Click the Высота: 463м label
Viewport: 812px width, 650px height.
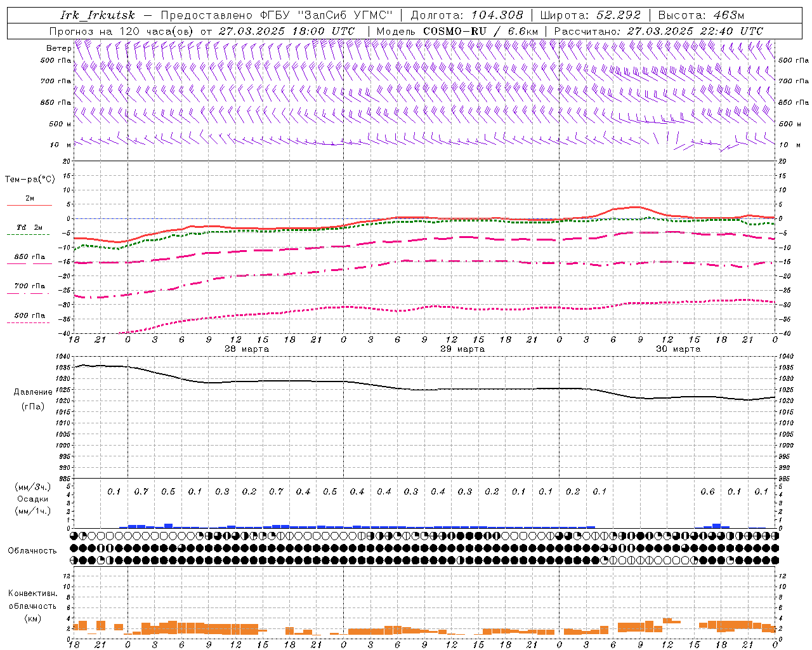click(x=701, y=15)
